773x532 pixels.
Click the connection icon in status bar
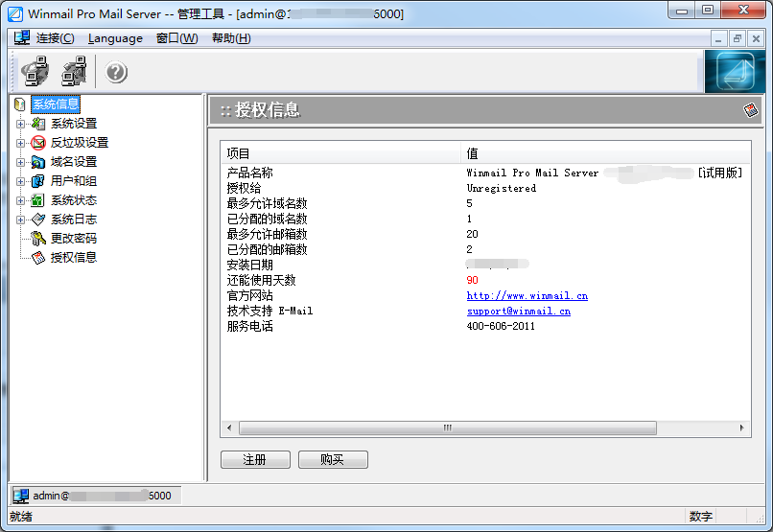(x=21, y=496)
